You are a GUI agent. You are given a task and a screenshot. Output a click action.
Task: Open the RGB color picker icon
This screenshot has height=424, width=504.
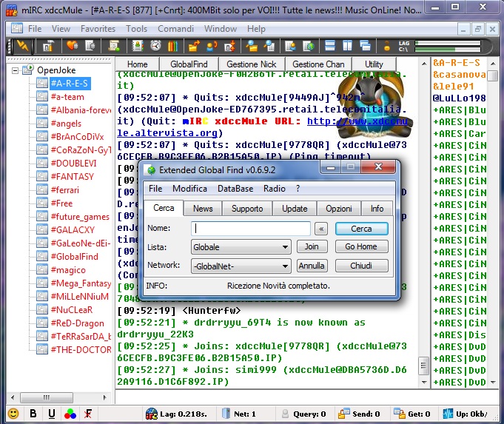70,414
